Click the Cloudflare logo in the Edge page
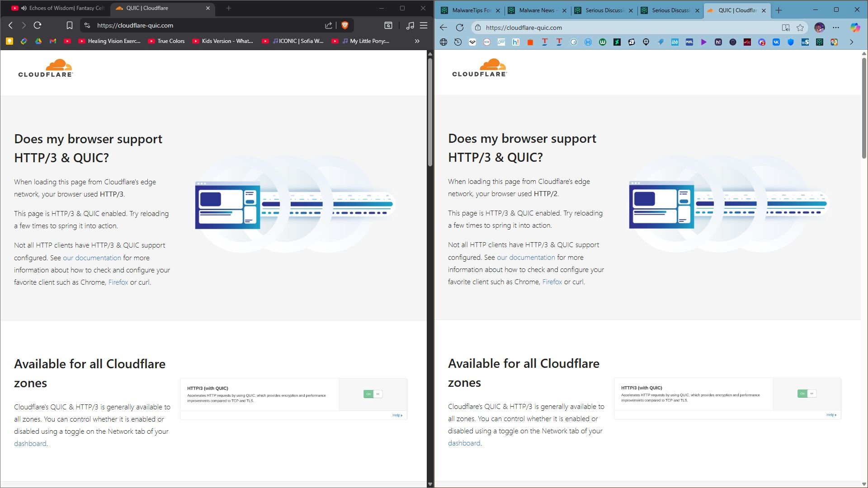Image resolution: width=868 pixels, height=488 pixels. (x=480, y=68)
